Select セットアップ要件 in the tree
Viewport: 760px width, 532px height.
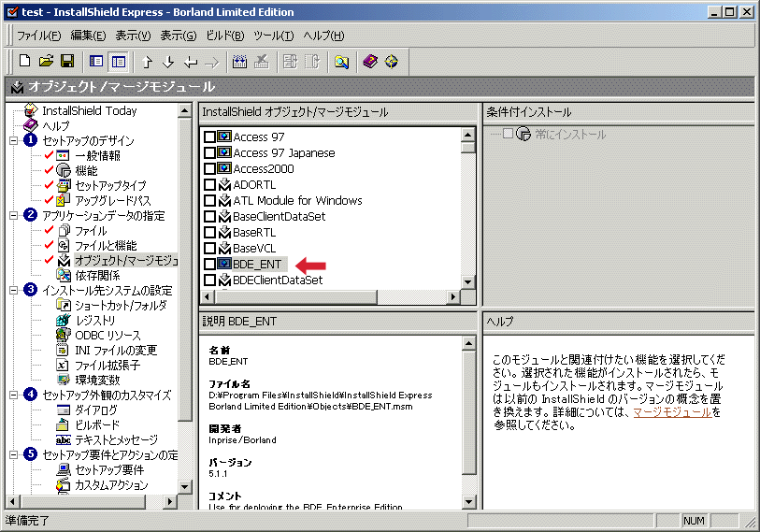(109, 470)
